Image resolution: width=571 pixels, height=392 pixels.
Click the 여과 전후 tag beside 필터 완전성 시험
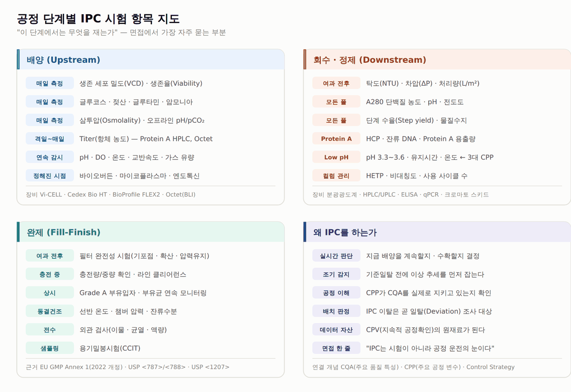50,256
